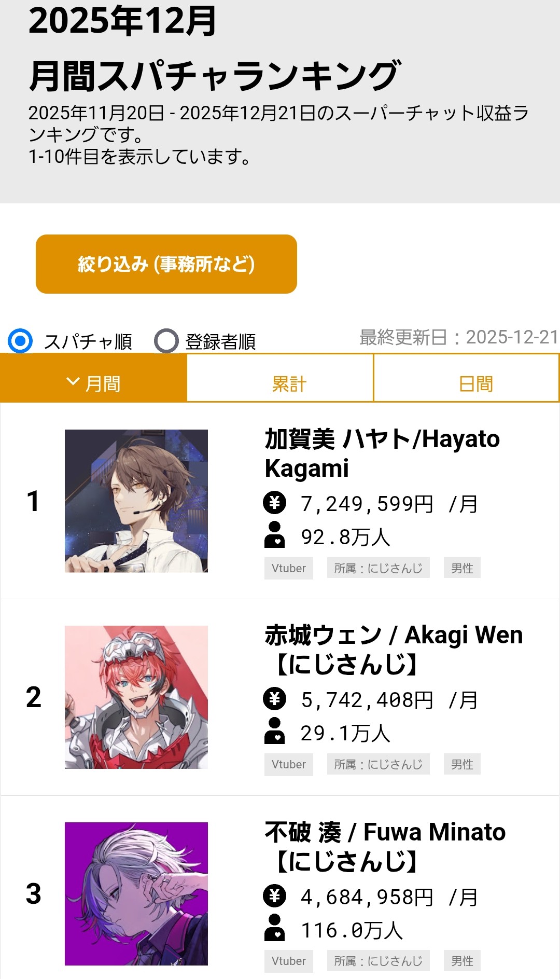560x979 pixels.
Task: Open 加賀美 ハヤト/Hayato Kagami channel link
Action: tap(382, 453)
